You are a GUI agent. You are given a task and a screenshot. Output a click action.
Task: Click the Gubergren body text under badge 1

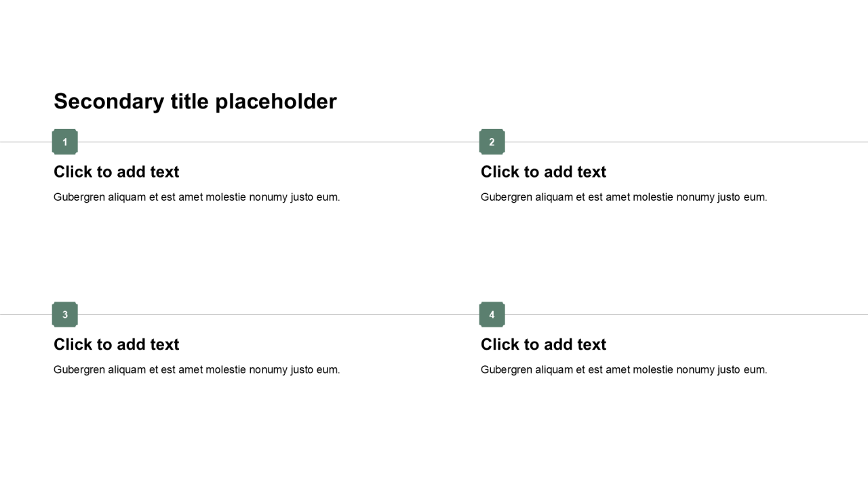[x=197, y=197]
